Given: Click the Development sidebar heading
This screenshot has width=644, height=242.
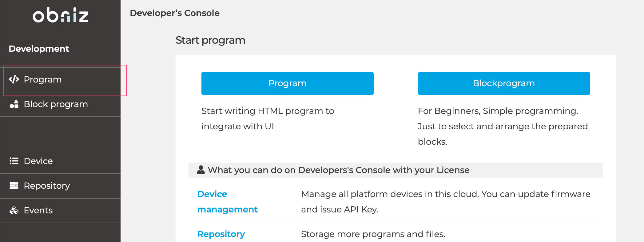Looking at the screenshot, I should point(39,49).
